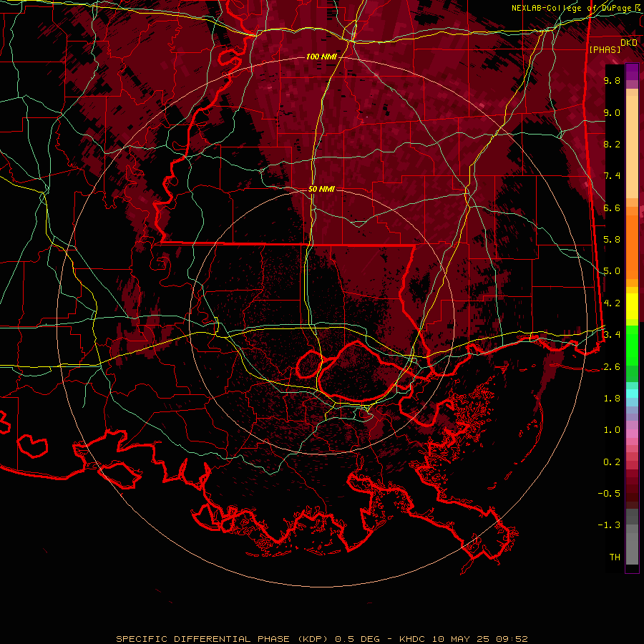Click the "-1.3" value on the color scale
Screen dimensions: 644x644
point(609,525)
